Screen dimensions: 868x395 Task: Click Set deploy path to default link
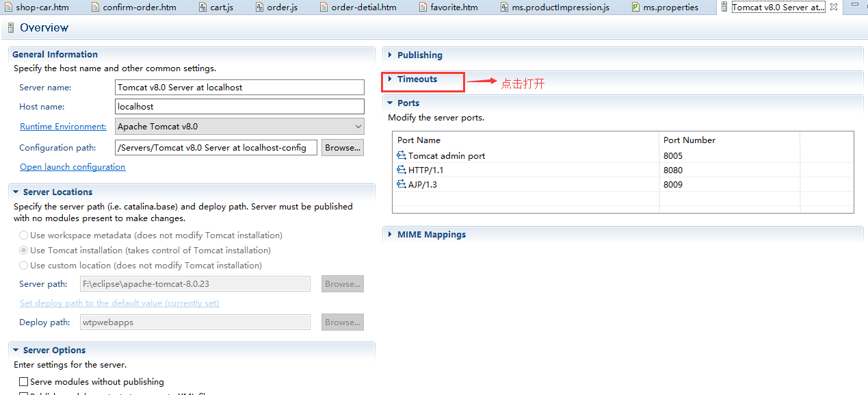(120, 303)
